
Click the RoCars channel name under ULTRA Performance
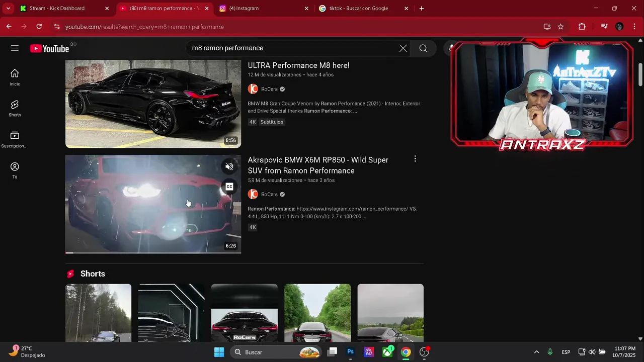[269, 89]
